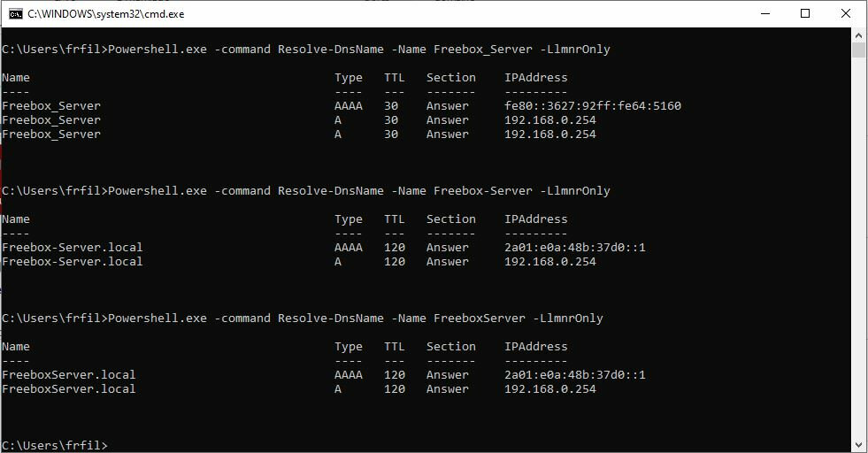Click the first command with Freebox_Server
Viewport: 868px width, 453px height.
[358, 50]
